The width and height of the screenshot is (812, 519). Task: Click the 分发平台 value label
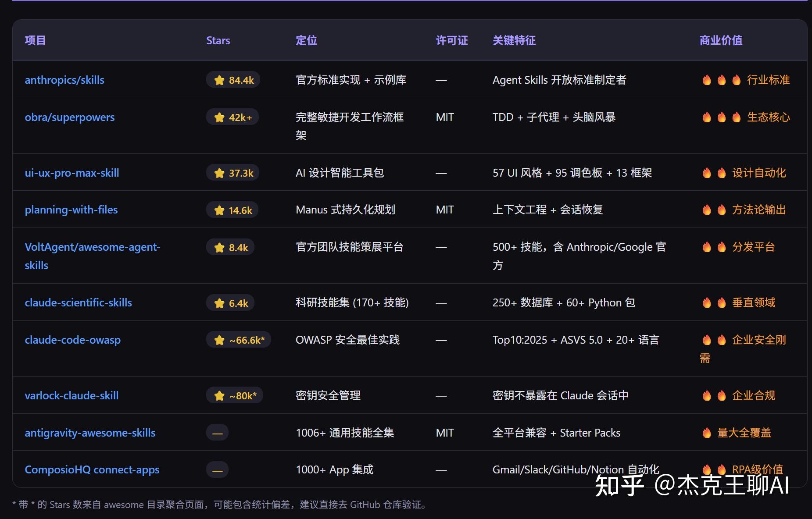(753, 247)
